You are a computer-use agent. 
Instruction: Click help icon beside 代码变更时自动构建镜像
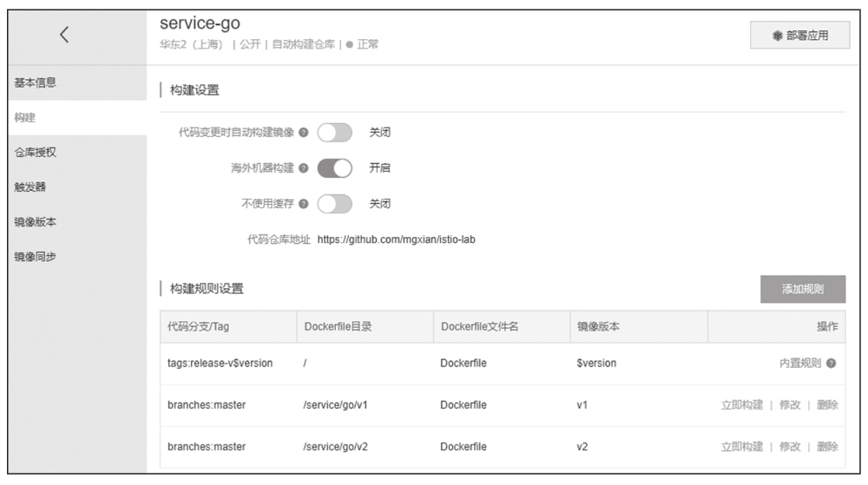click(x=304, y=133)
